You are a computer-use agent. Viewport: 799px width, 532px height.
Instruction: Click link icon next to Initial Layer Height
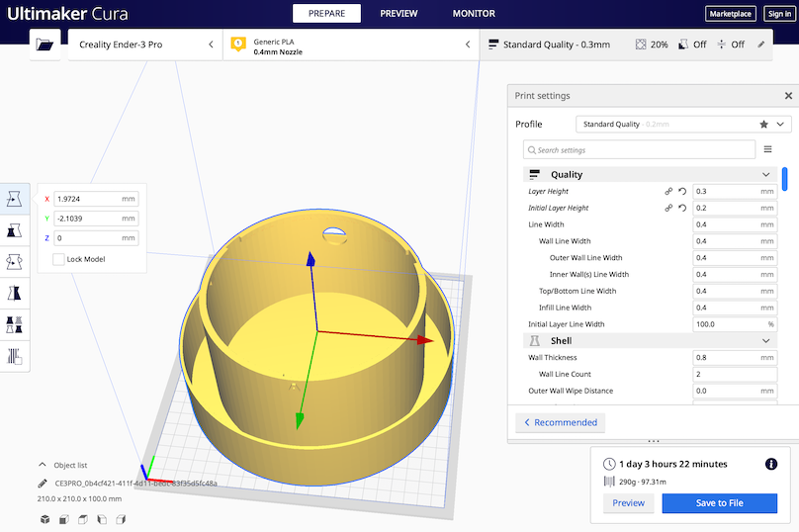(x=668, y=208)
